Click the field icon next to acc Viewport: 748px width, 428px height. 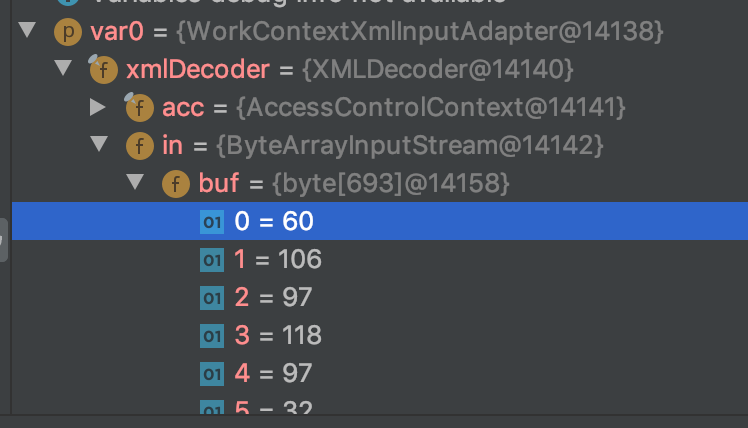coord(139,107)
